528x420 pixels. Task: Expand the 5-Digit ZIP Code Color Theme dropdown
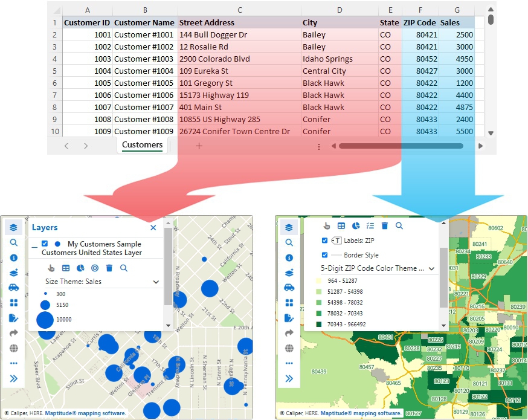(x=431, y=269)
